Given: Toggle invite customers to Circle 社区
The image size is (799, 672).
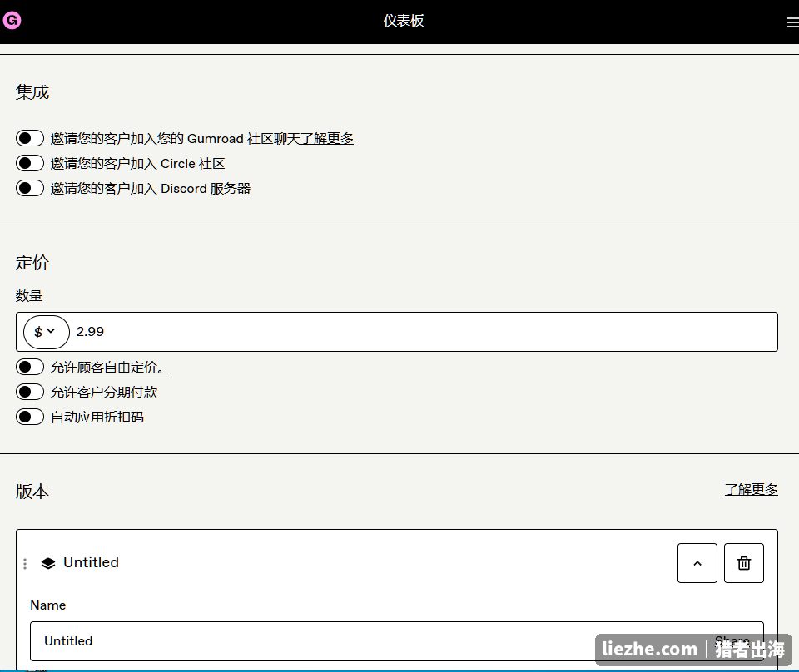Looking at the screenshot, I should pyautogui.click(x=30, y=163).
